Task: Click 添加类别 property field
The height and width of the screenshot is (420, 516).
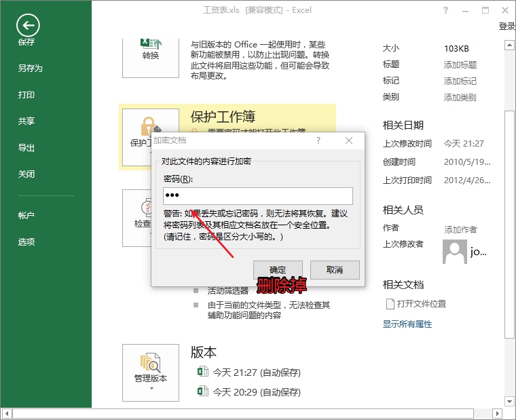Action: click(x=460, y=97)
